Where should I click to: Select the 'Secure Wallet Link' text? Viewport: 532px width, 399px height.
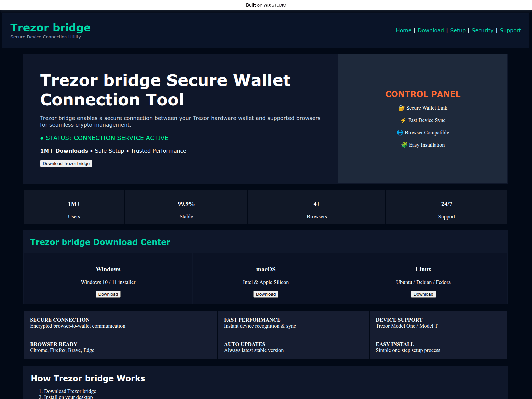(427, 108)
